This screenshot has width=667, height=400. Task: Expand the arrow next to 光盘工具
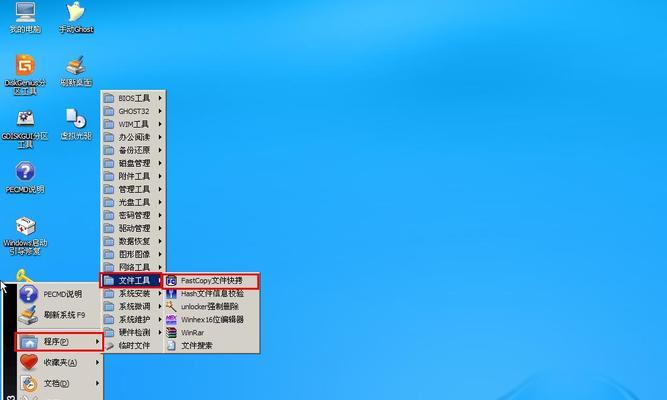[x=160, y=202]
